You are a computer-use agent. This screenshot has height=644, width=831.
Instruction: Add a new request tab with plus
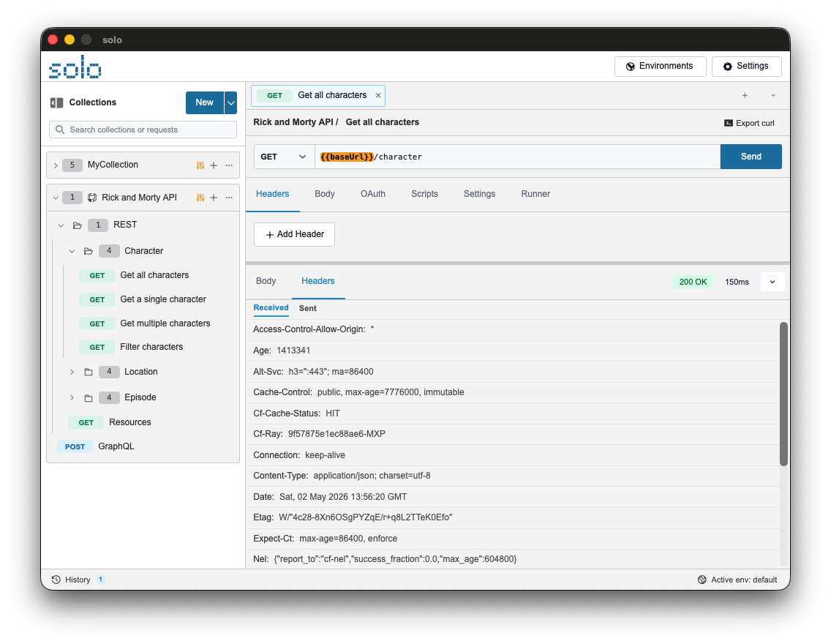[745, 95]
